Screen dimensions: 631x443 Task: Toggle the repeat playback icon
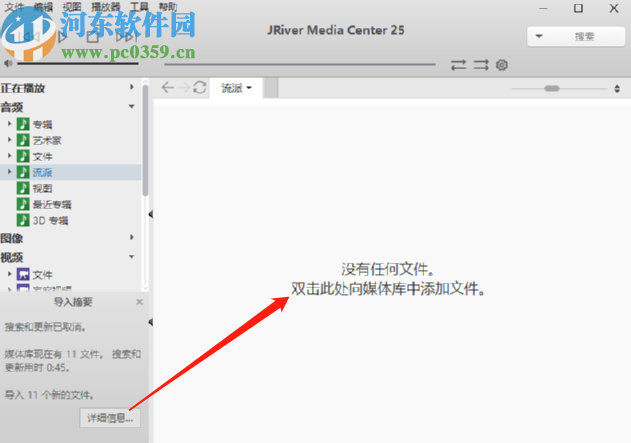[458, 65]
